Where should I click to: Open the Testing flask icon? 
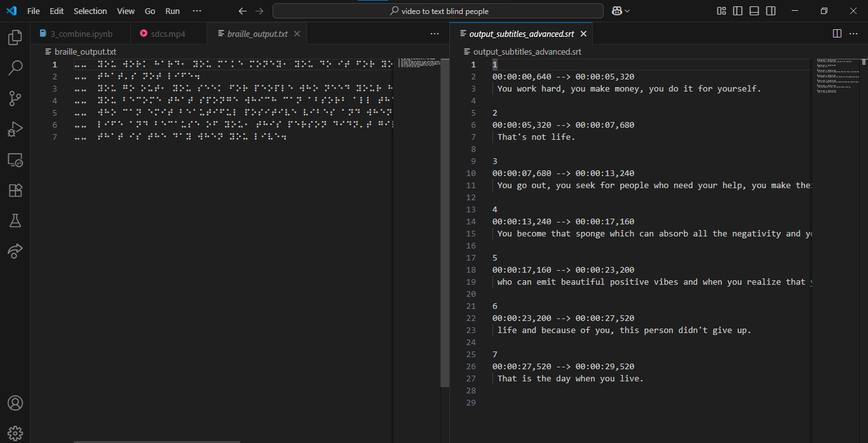pyautogui.click(x=15, y=221)
